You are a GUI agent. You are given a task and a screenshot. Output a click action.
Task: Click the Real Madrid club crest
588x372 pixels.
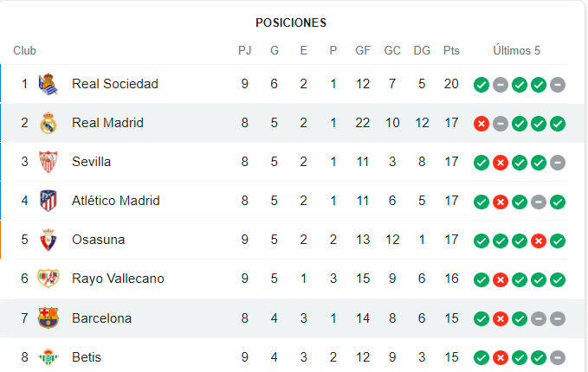[48, 123]
